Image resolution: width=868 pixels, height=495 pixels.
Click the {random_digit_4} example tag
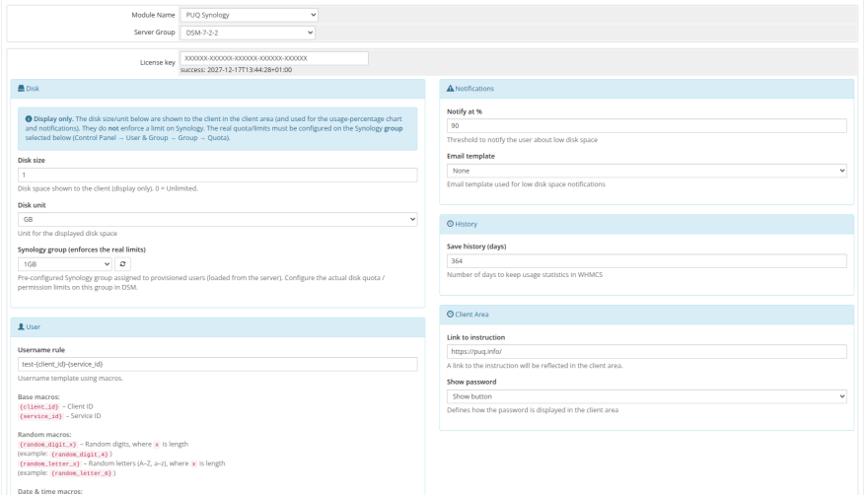(80, 454)
